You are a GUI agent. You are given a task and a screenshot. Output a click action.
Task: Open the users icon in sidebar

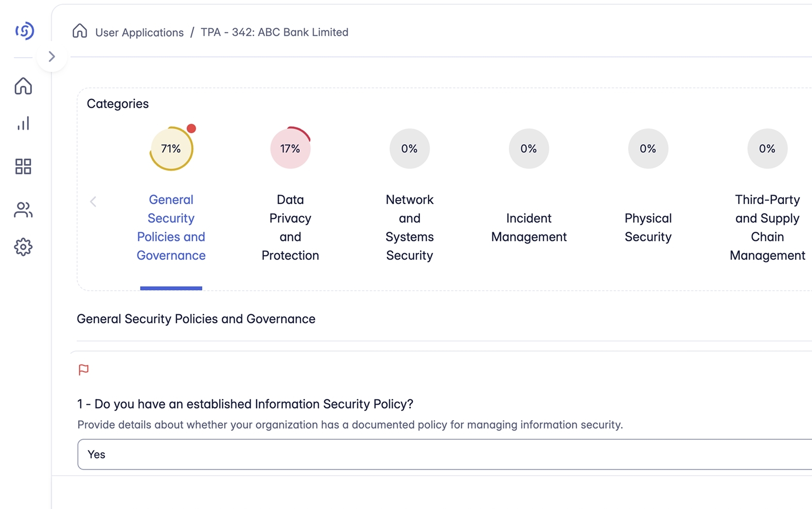click(x=23, y=209)
